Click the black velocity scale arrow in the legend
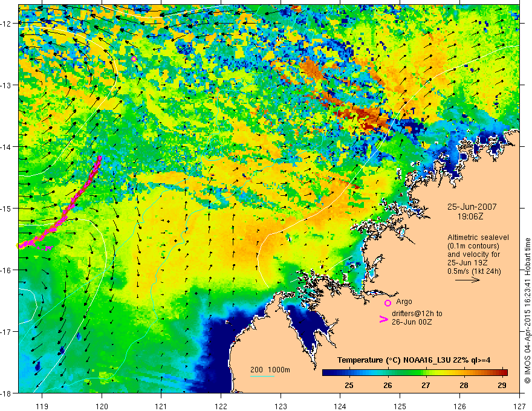 tap(467, 280)
